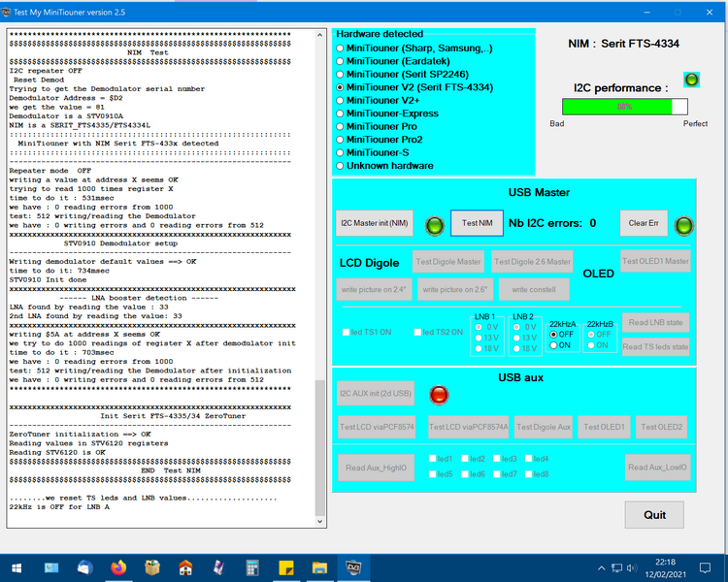Click Read LNB state button
728x582 pixels.
click(x=655, y=323)
